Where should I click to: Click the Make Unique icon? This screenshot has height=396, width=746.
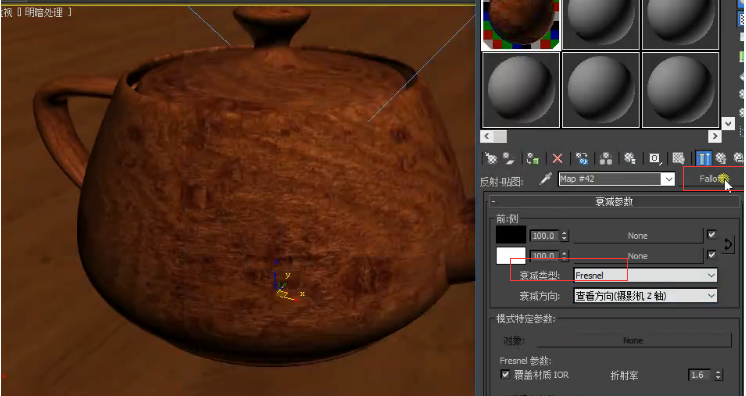[606, 158]
